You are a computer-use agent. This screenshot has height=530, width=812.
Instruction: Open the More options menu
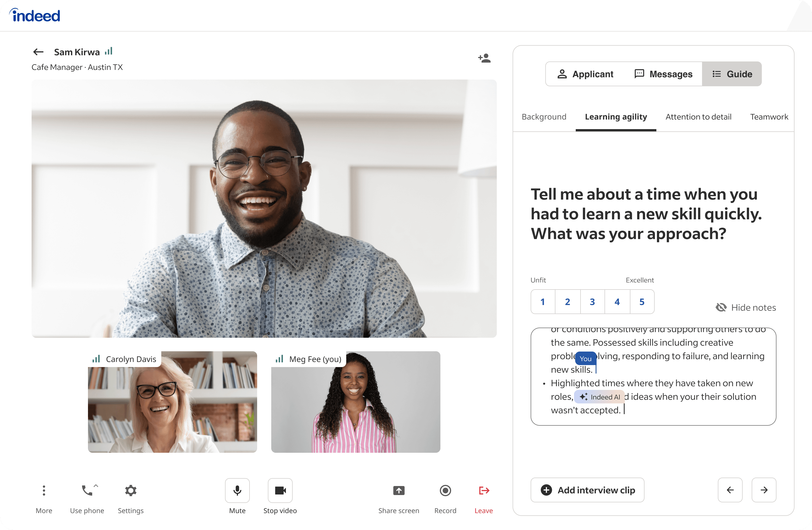pyautogui.click(x=44, y=491)
